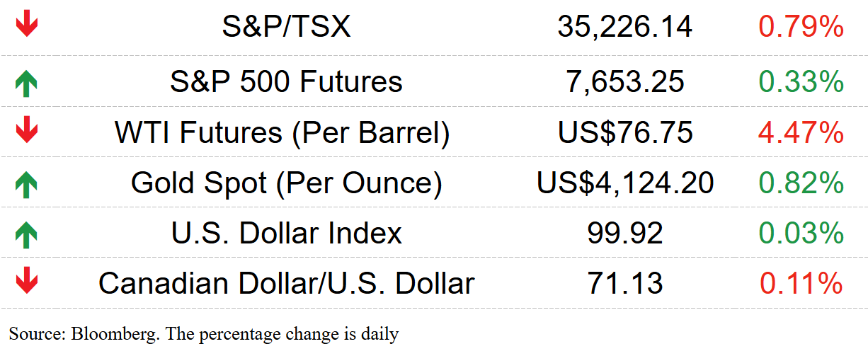This screenshot has width=868, height=356.
Task: Select the Canadian Dollar/U.S. Dollar label
Action: (x=287, y=283)
